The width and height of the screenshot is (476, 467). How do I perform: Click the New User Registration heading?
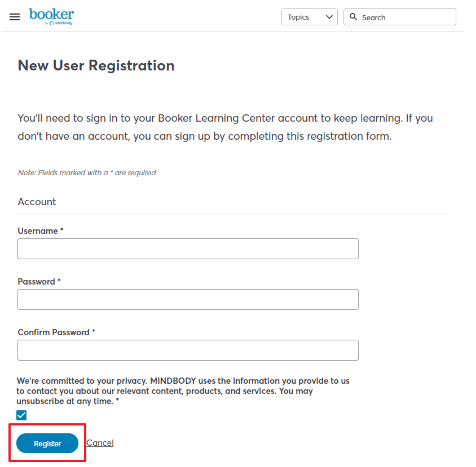pyautogui.click(x=96, y=65)
